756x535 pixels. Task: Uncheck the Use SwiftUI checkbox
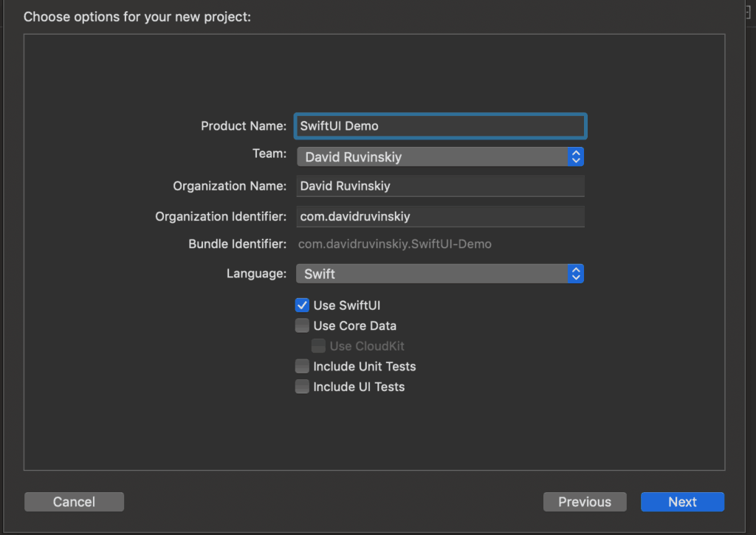click(x=302, y=306)
